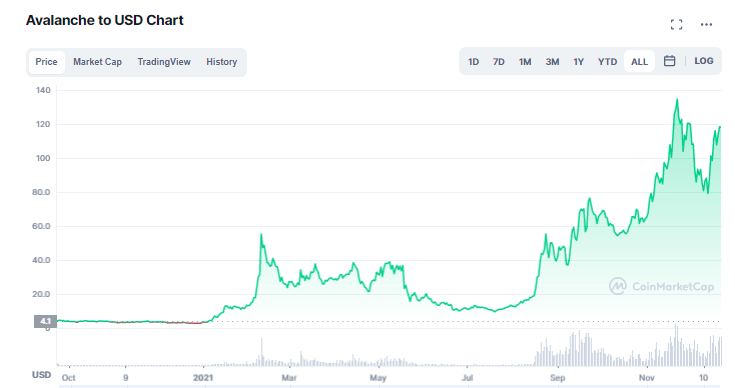Switch to YTD time range

tap(608, 62)
